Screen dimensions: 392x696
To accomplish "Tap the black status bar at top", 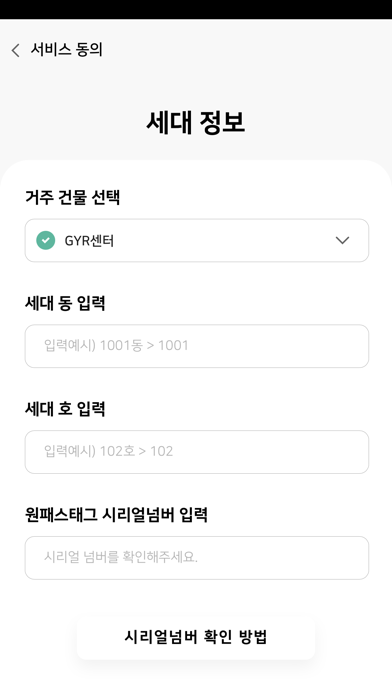I will pyautogui.click(x=196, y=9).
